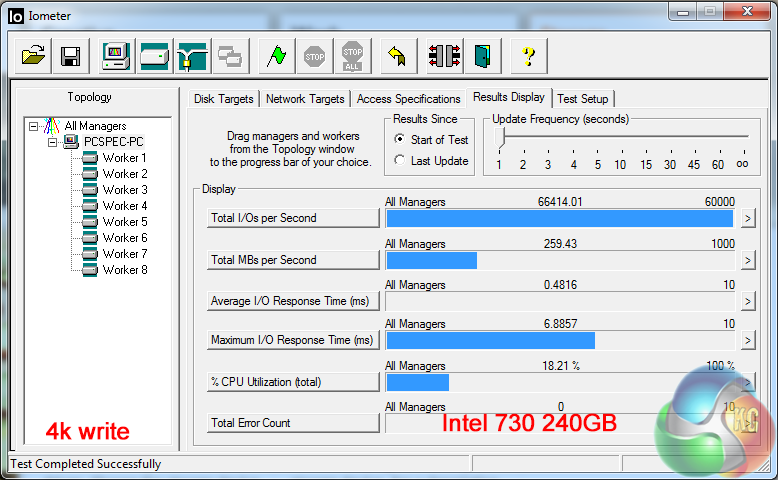This screenshot has height=480, width=778.
Task: Click Update Frequency slider thumb
Action: point(500,137)
